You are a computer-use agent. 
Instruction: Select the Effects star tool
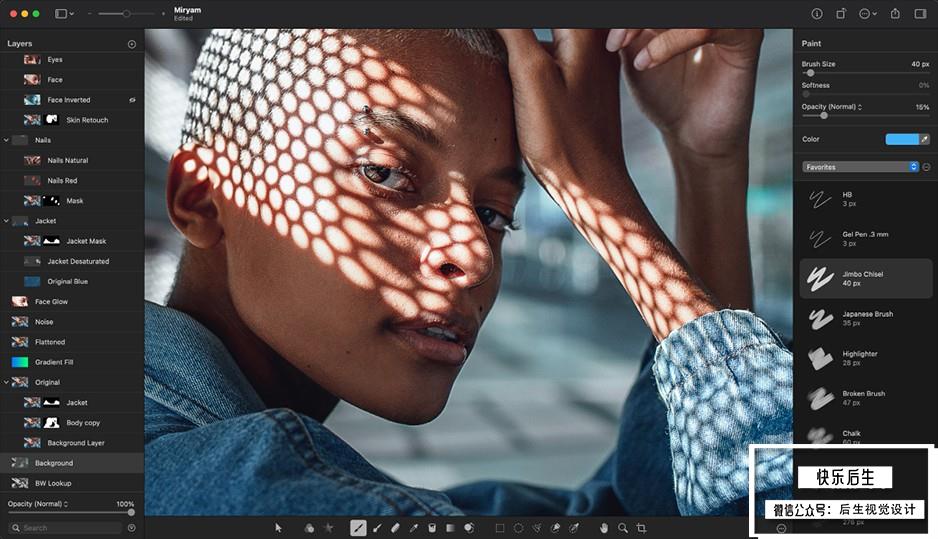point(328,528)
